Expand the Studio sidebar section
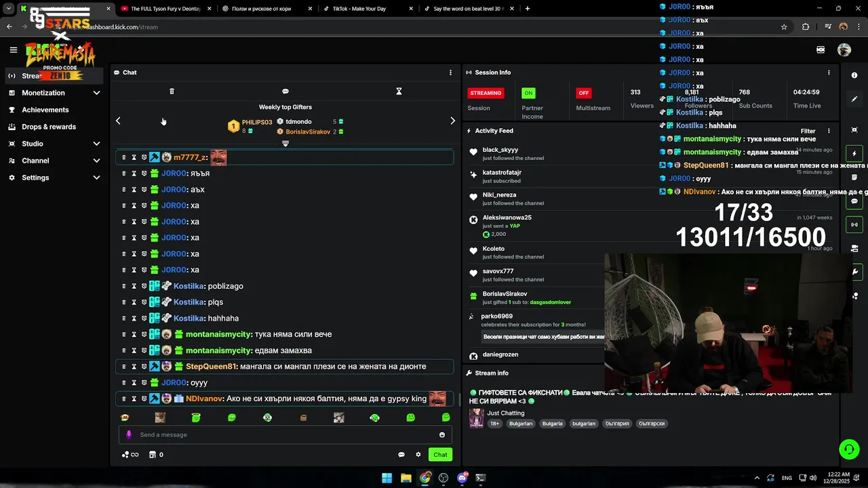Screen dimensions: 868x488 click(54, 144)
